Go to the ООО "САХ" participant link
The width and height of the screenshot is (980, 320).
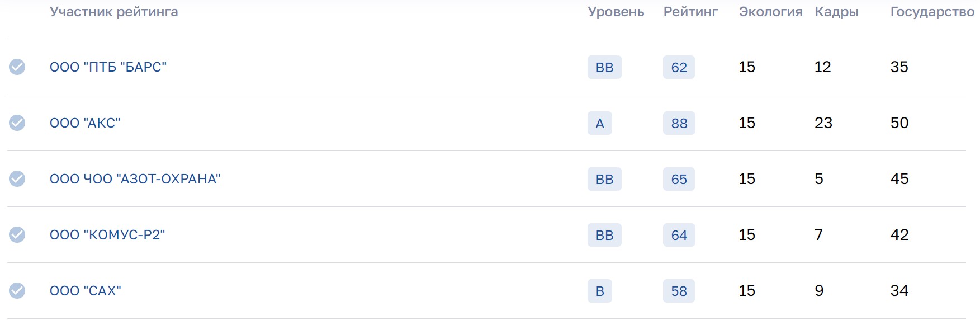pyautogui.click(x=85, y=291)
